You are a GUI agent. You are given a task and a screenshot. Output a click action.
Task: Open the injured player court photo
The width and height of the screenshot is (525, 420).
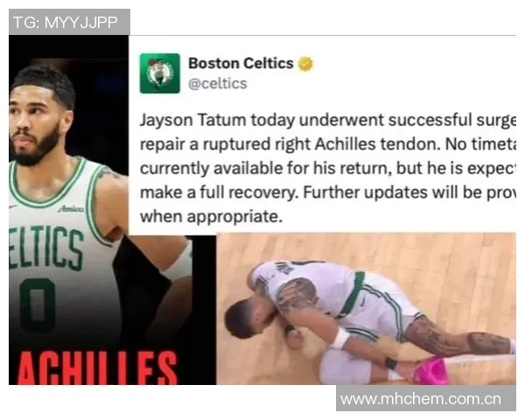coord(367,309)
